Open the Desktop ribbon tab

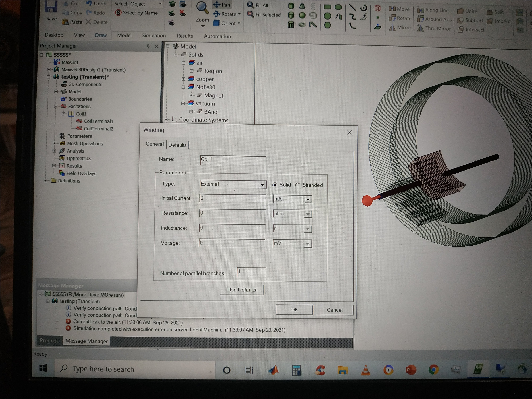(54, 35)
